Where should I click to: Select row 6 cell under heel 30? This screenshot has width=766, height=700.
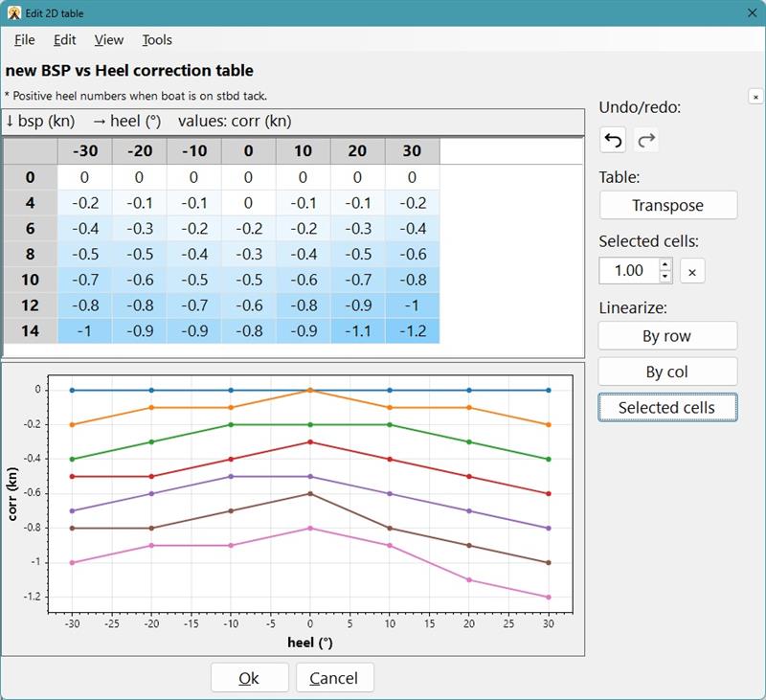coord(413,229)
